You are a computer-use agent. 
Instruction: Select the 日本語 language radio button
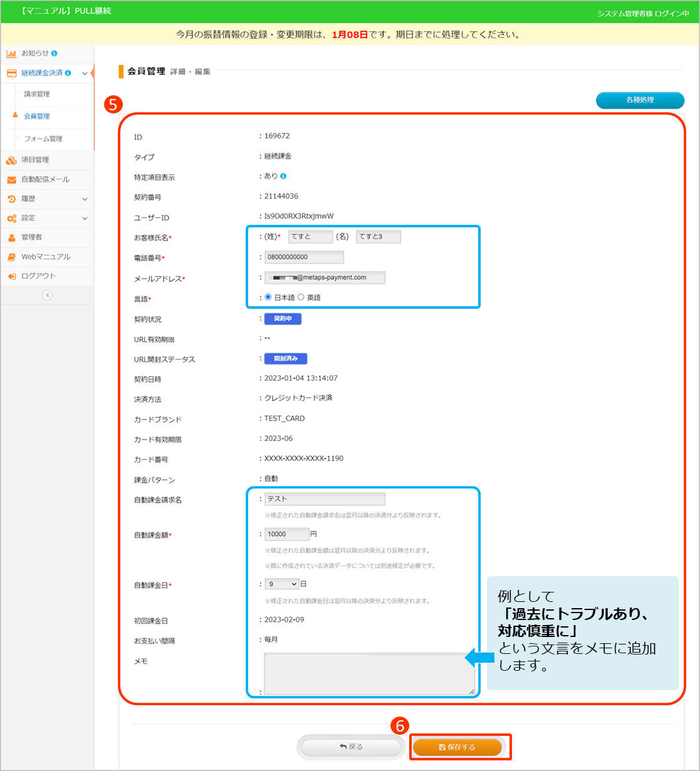point(269,298)
